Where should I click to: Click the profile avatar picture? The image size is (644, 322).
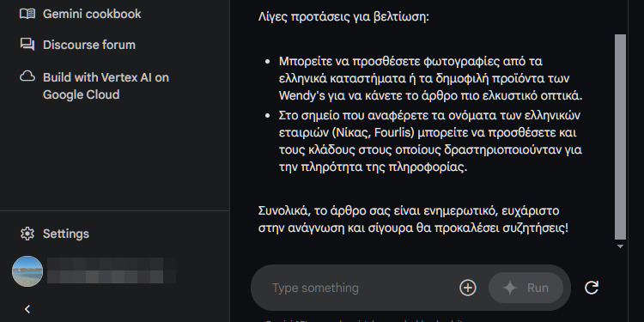[27, 271]
